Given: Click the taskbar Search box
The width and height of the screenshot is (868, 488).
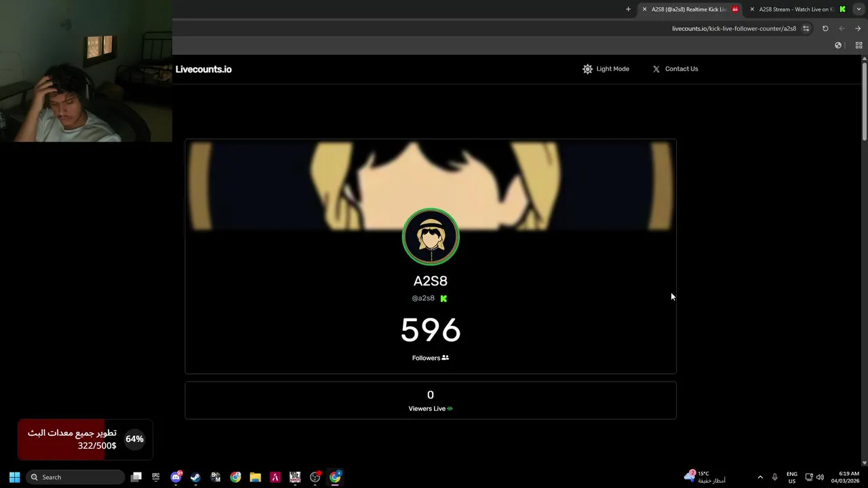Looking at the screenshot, I should coord(75,477).
